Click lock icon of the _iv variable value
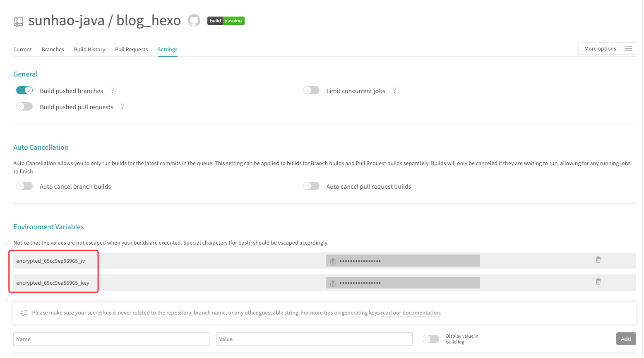 tap(333, 261)
